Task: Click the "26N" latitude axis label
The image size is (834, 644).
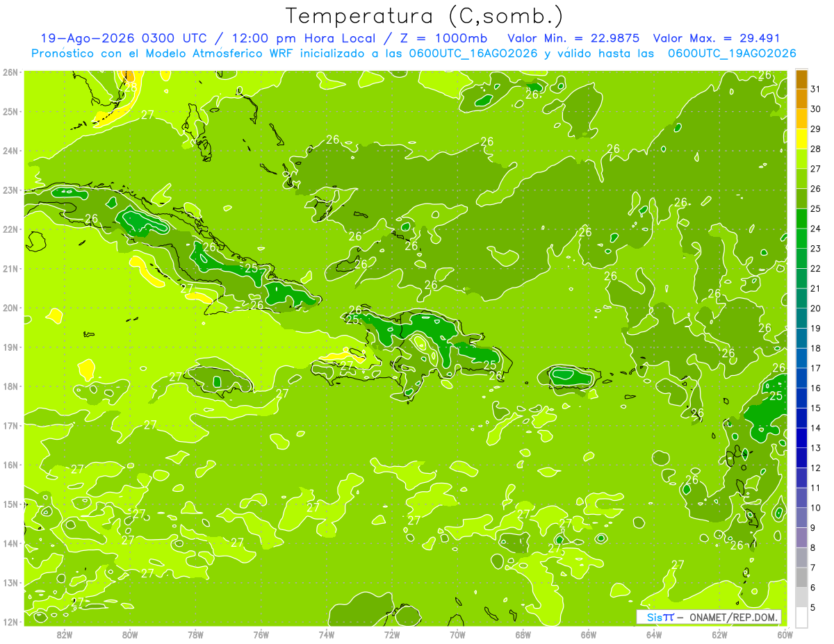Action: coord(10,72)
